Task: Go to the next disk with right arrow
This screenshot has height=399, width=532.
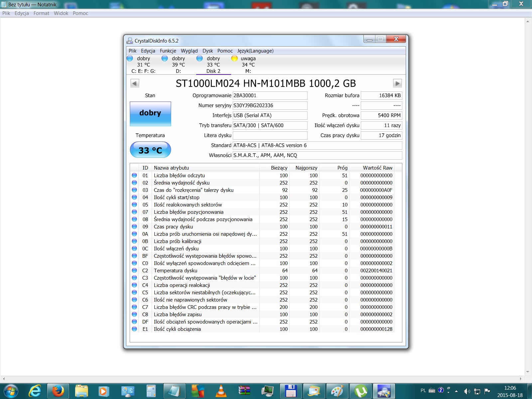Action: click(397, 83)
